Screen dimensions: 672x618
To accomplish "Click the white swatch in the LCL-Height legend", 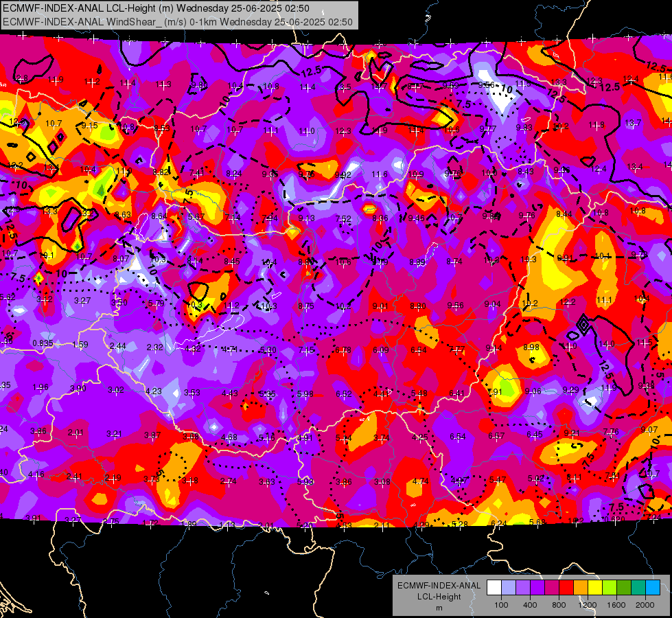I will (x=494, y=587).
